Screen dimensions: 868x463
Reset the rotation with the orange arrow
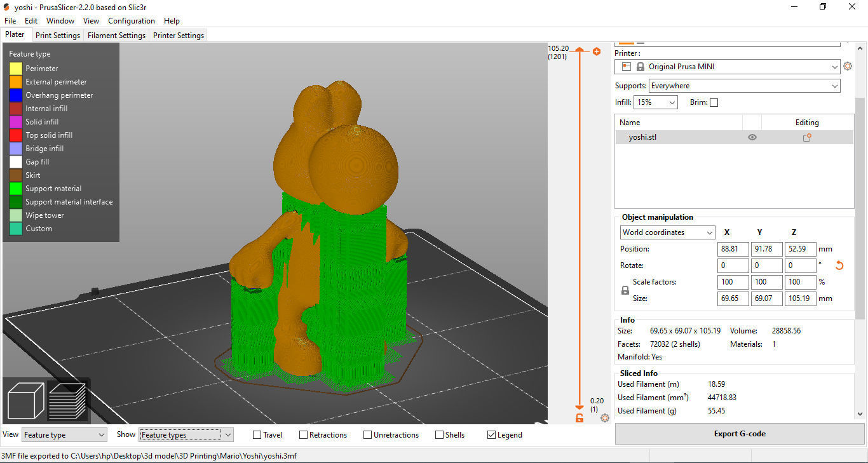[839, 265]
